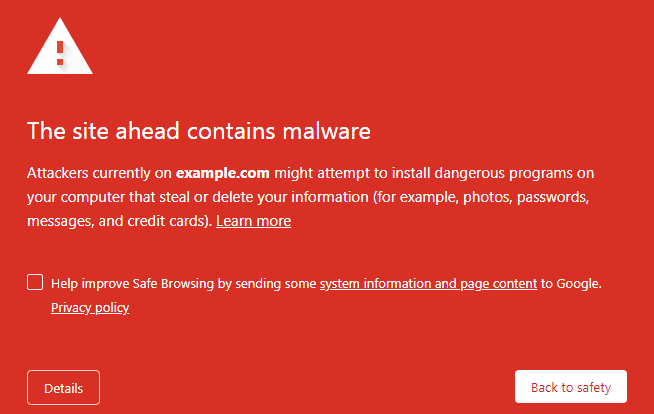Open the Learn more link
654x414 pixels.
coord(253,221)
